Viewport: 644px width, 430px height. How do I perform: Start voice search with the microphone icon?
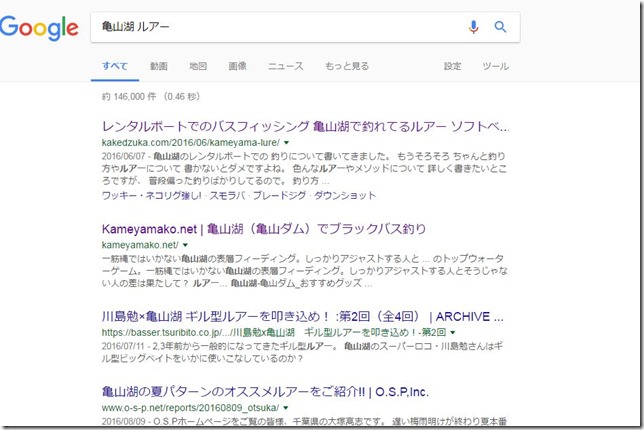(474, 27)
